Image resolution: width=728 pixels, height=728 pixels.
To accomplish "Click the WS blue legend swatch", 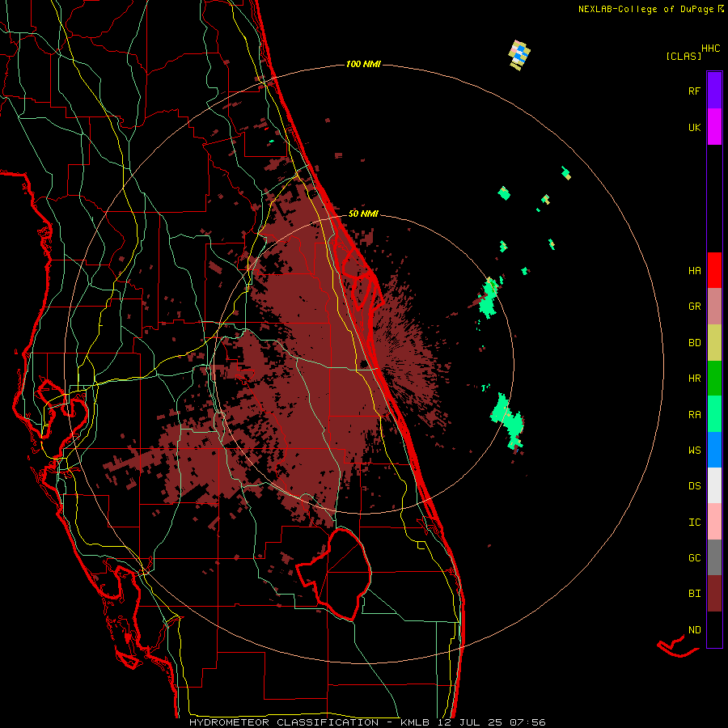I will [714, 450].
